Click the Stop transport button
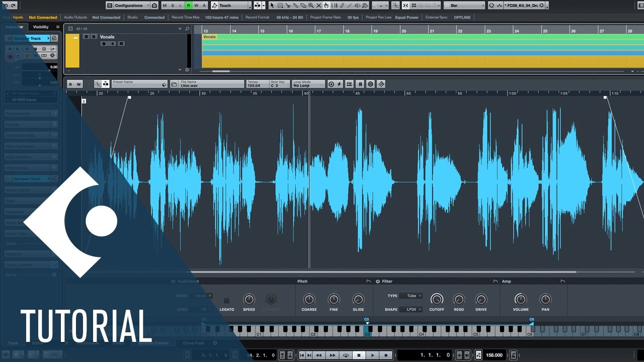Screen dimensions: 644x362 click(359, 355)
